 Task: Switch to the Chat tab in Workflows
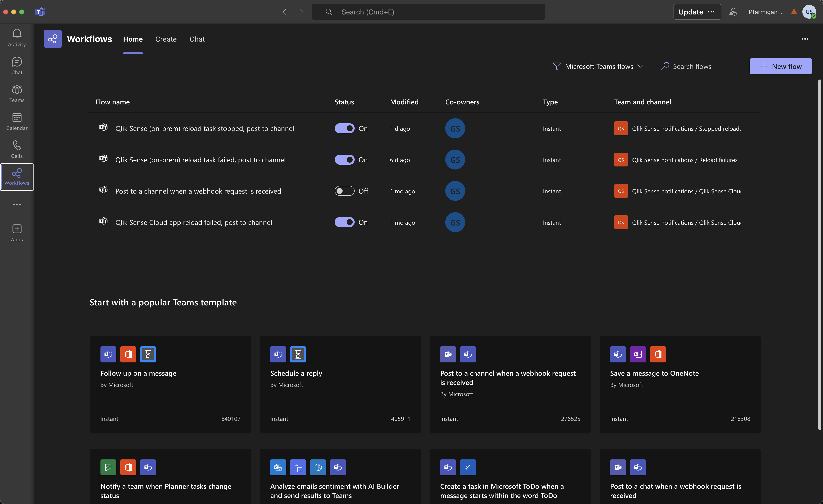pyautogui.click(x=197, y=39)
